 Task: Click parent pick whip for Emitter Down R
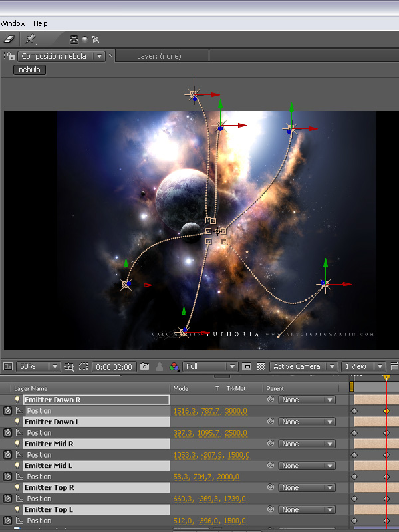coord(271,400)
